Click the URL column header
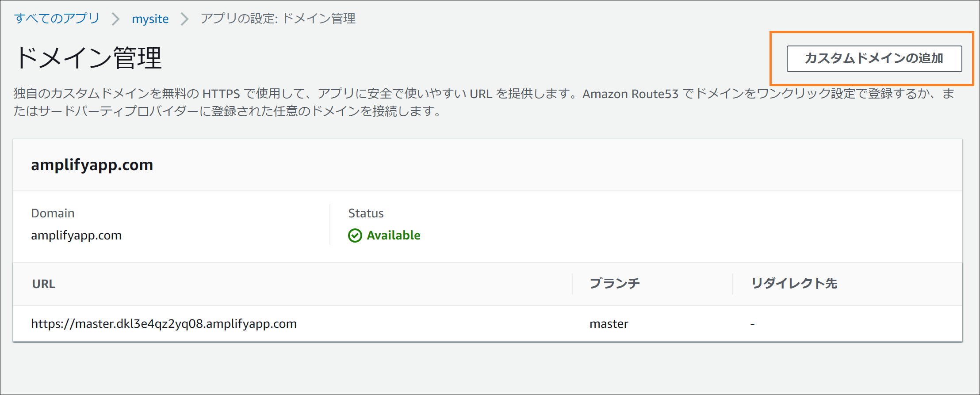The width and height of the screenshot is (980, 395). click(x=44, y=284)
